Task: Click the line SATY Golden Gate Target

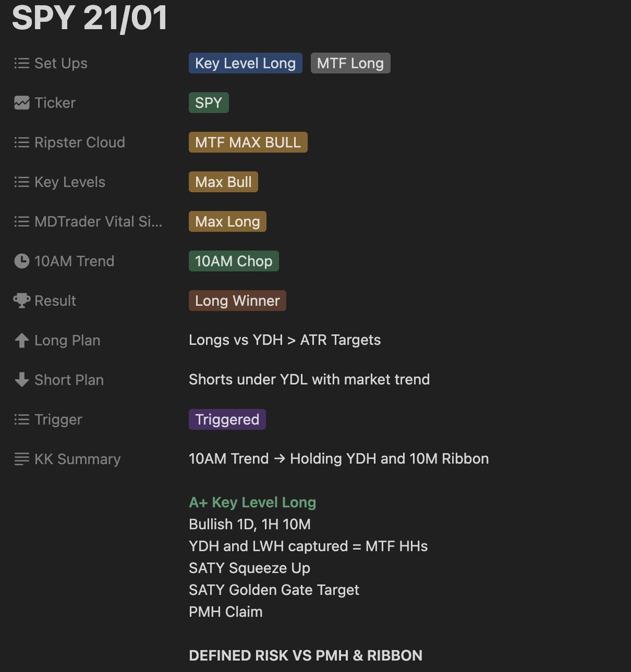Action: click(x=274, y=590)
